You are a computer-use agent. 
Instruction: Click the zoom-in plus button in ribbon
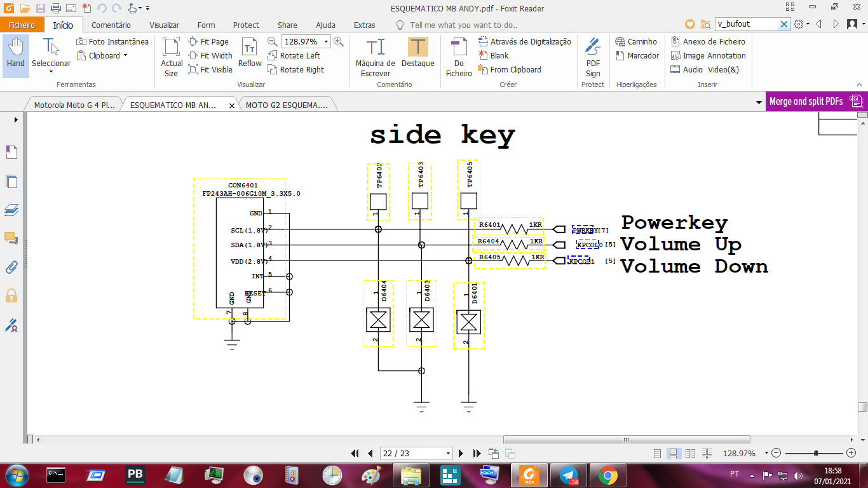tap(339, 41)
